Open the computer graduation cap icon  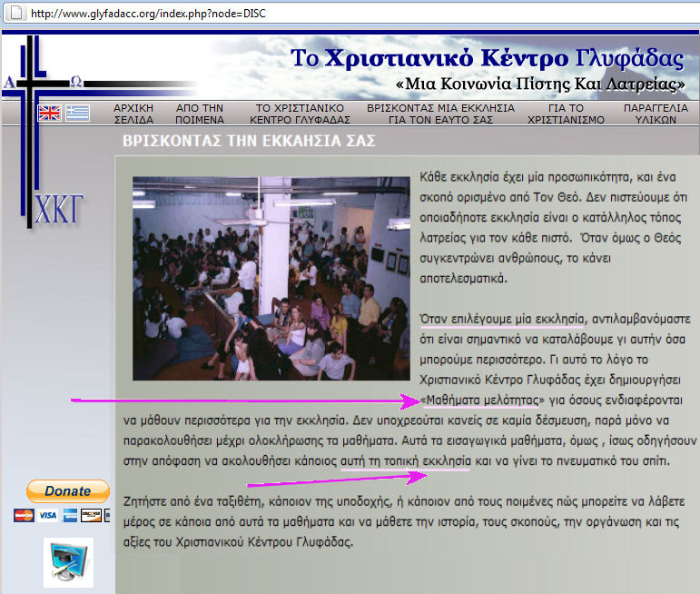(x=68, y=562)
